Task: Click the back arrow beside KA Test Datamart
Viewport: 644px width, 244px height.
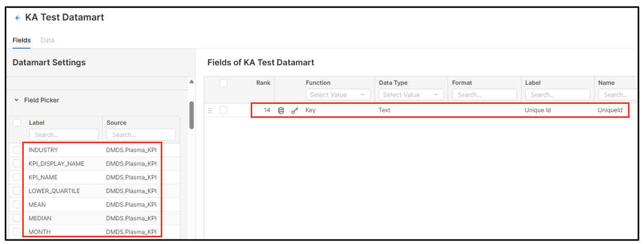Action: 18,18
